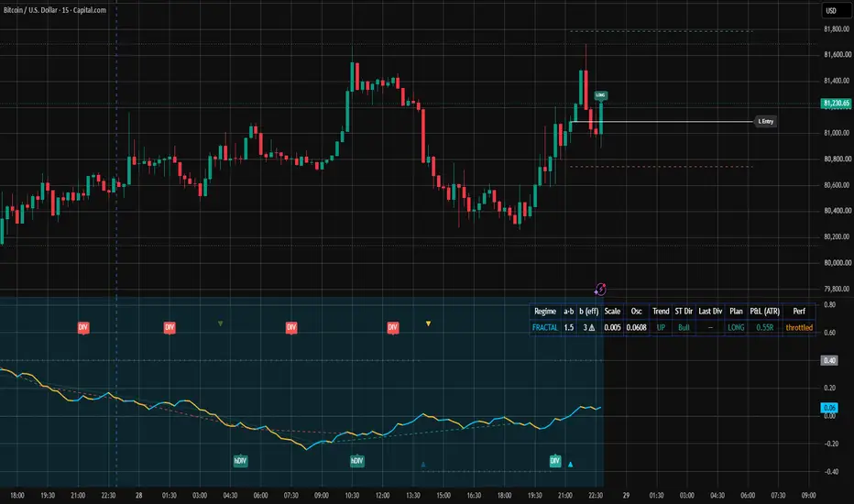Click the 10:30 time axis label
The height and width of the screenshot is (504, 854).
coord(352,495)
